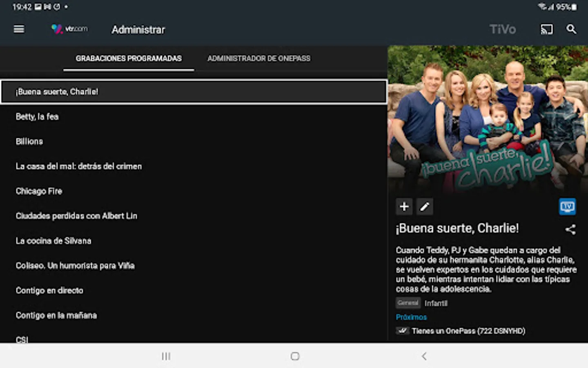Tap the ¡Buena suerte, Charlie! detail title

457,228
